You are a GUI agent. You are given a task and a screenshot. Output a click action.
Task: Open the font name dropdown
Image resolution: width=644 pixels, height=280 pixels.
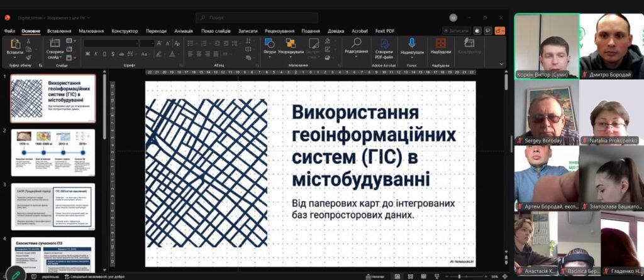[x=135, y=43]
